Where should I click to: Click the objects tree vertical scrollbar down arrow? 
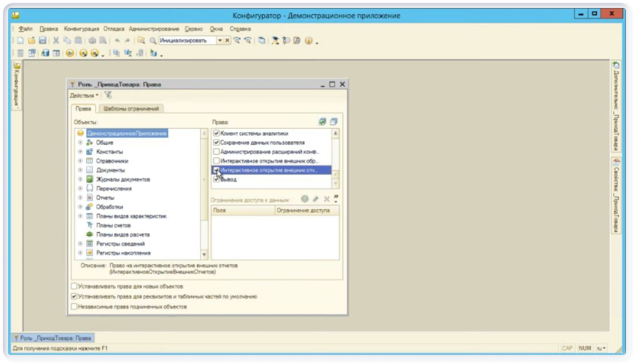(204, 255)
